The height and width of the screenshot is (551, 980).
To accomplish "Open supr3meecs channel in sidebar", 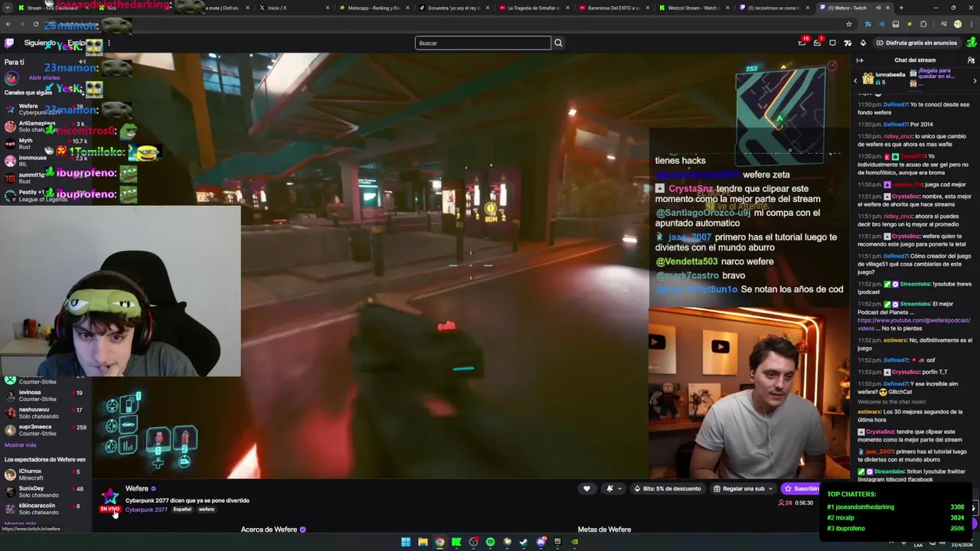I will coord(46,430).
